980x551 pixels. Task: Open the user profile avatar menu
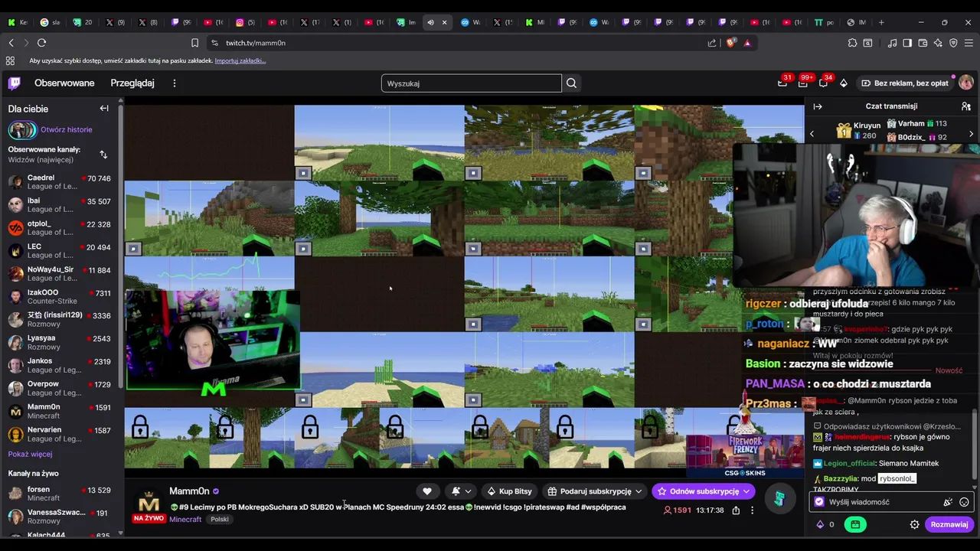[966, 83]
